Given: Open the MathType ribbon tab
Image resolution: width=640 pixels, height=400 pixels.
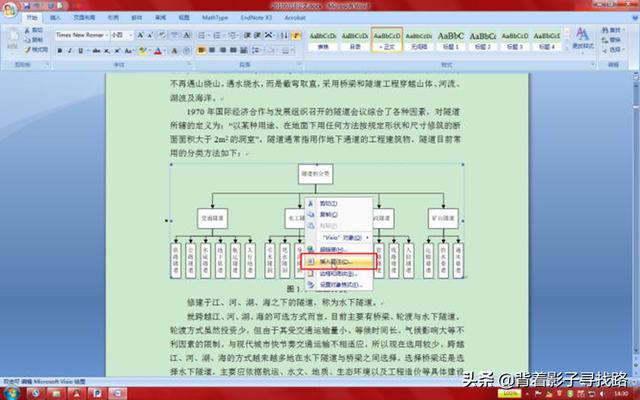Looking at the screenshot, I should [x=215, y=18].
